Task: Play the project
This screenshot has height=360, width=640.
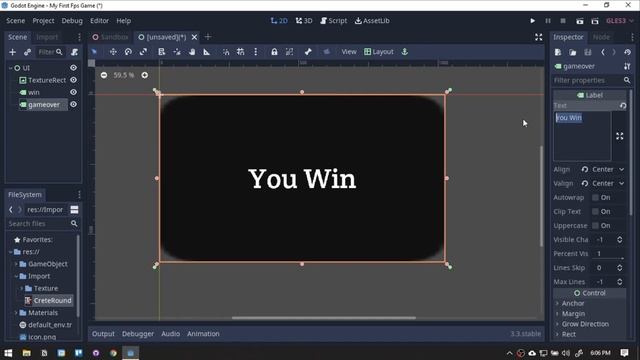Action: click(532, 21)
